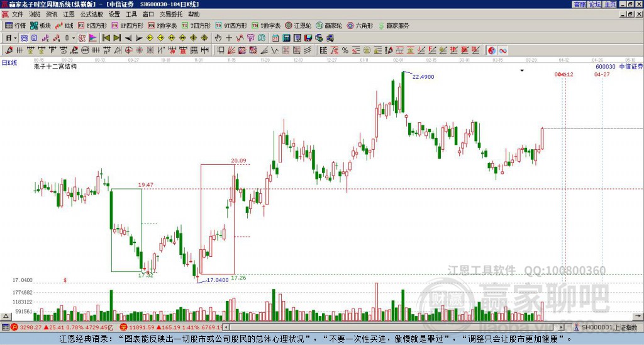The height and width of the screenshot is (345, 644).
Task: Click the 主页 homepage link
Action: coord(609,4)
